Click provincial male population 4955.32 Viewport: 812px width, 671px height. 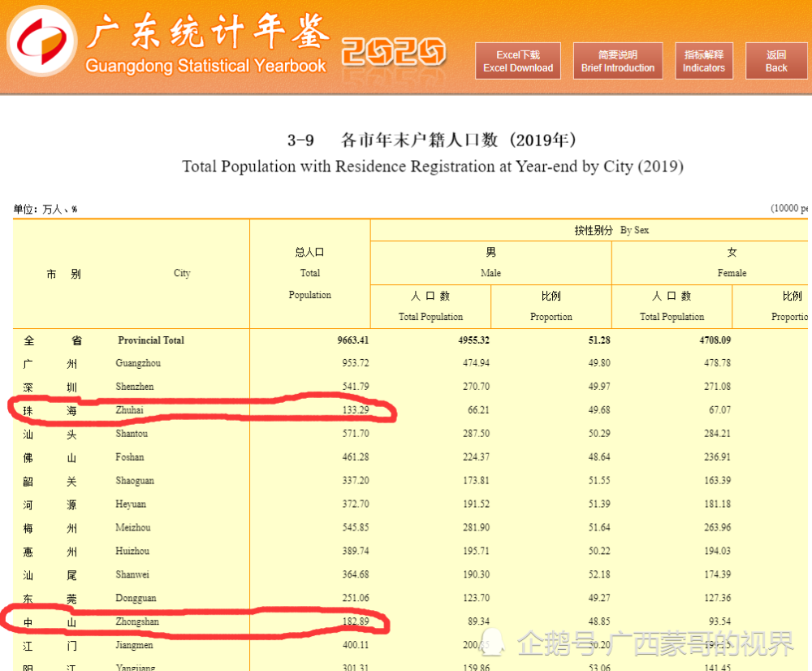coord(473,340)
